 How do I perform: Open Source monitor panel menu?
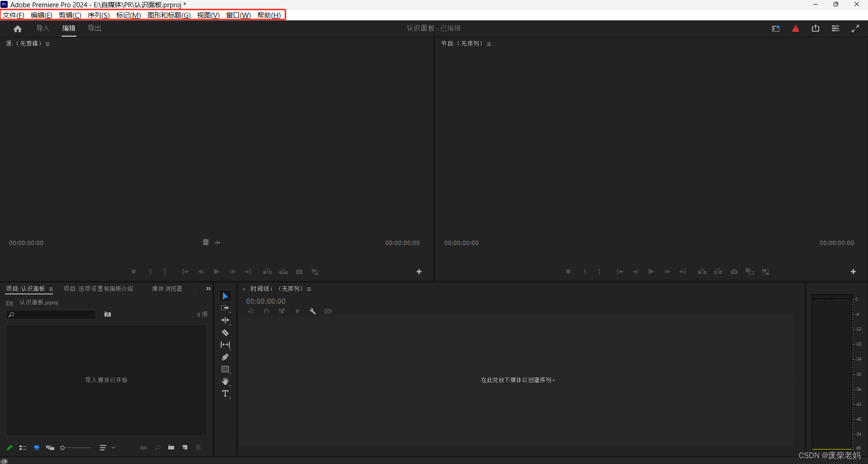tap(47, 44)
